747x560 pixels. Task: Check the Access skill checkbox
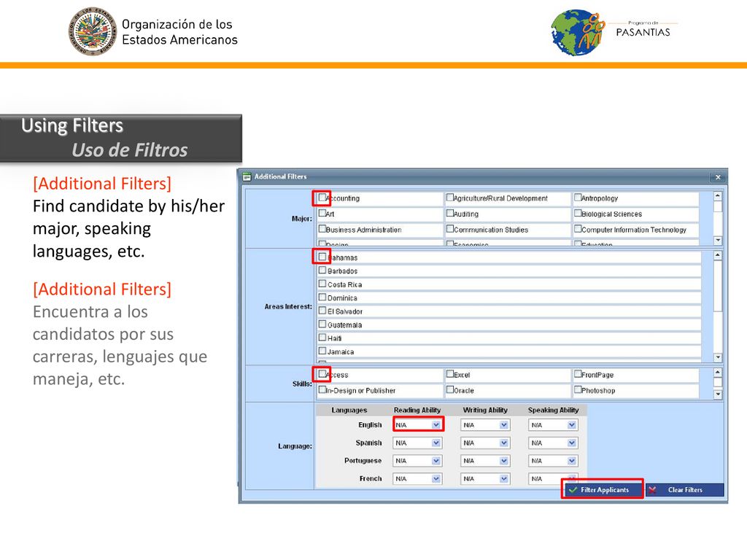pos(322,374)
